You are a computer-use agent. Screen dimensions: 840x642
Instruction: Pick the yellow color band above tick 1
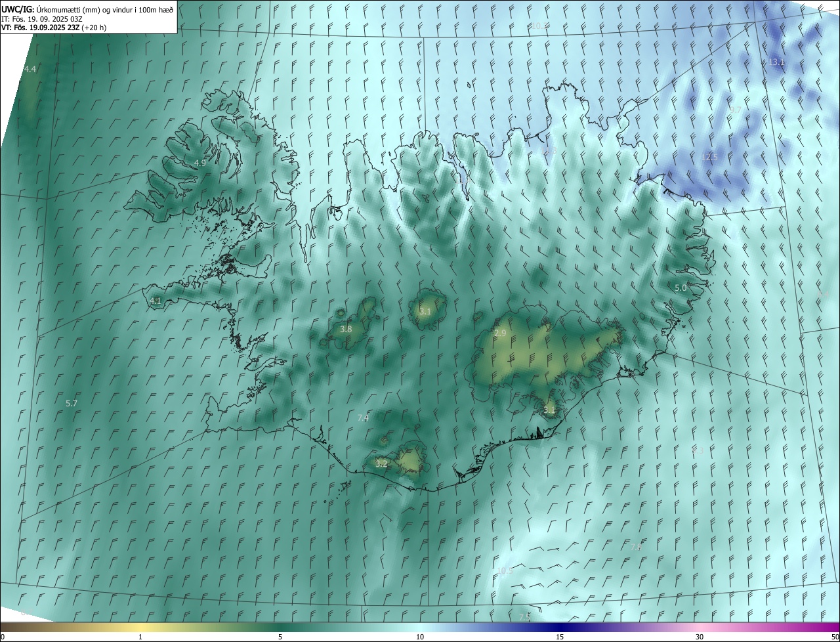click(x=140, y=627)
